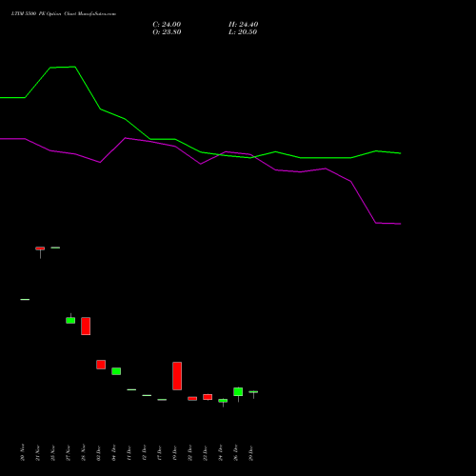The height and width of the screenshot is (476, 476).
Task: Click the green candle above 26 Dec
Action: tap(238, 391)
